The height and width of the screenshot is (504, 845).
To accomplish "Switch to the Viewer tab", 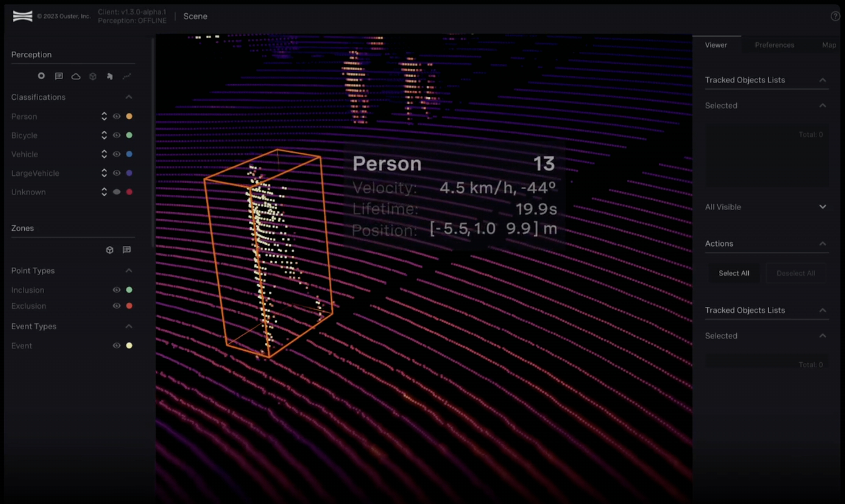I will click(716, 45).
